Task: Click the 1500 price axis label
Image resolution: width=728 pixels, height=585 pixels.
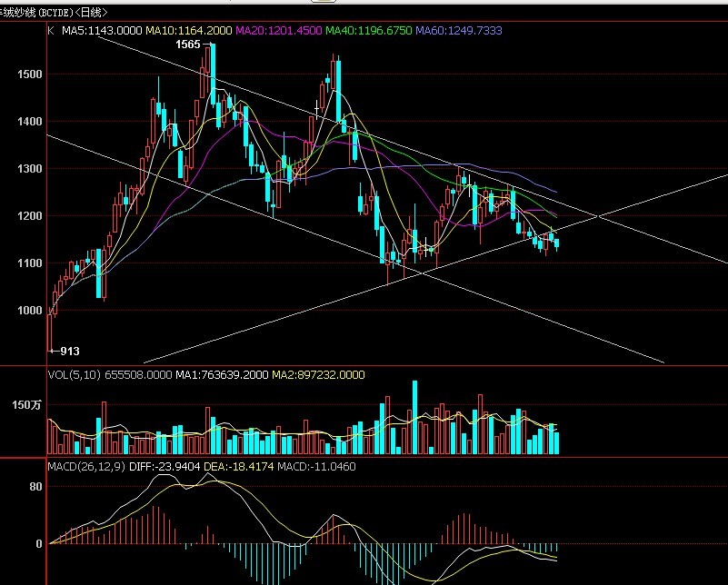Action: 29,74
